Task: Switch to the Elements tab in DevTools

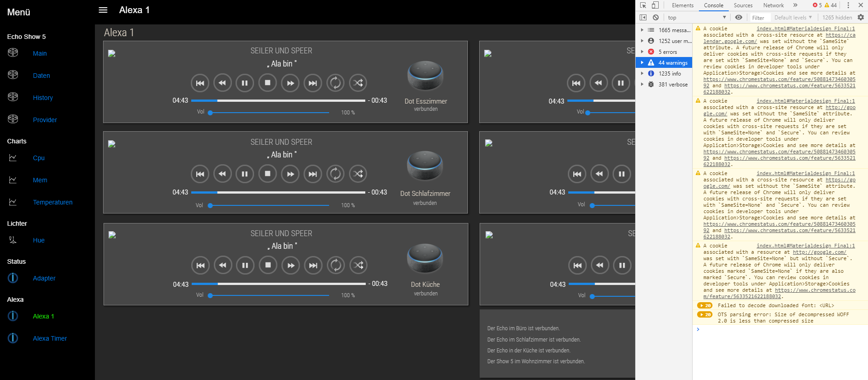Action: (682, 5)
